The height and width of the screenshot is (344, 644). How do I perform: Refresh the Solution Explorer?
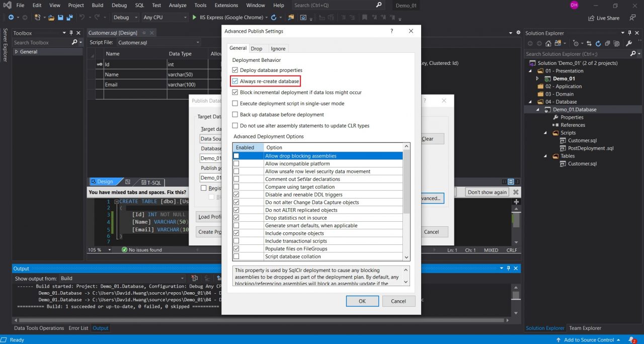click(x=598, y=43)
